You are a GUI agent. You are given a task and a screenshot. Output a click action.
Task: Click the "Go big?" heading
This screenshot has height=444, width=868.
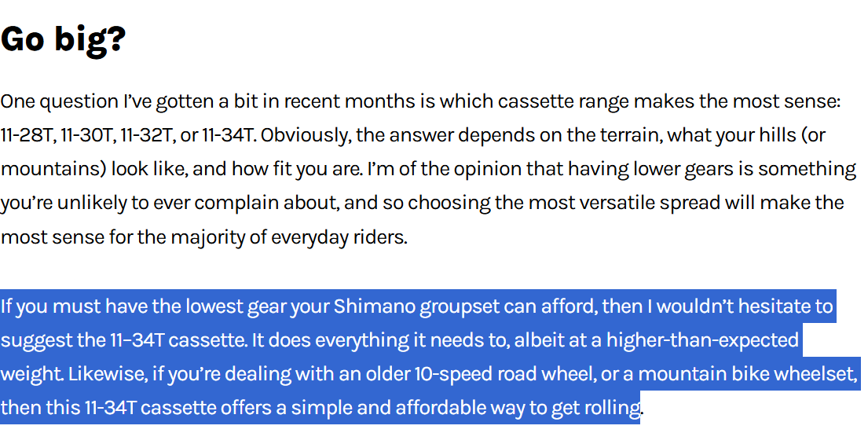tap(63, 39)
